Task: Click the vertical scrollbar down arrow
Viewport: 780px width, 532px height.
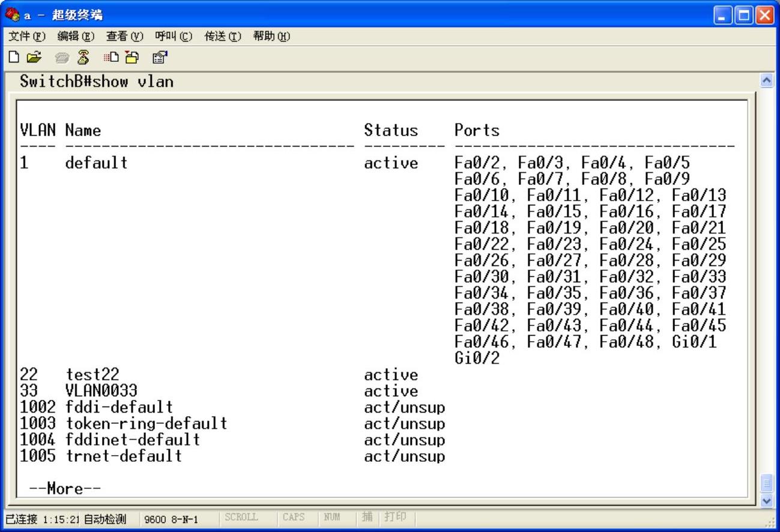Action: tap(767, 500)
